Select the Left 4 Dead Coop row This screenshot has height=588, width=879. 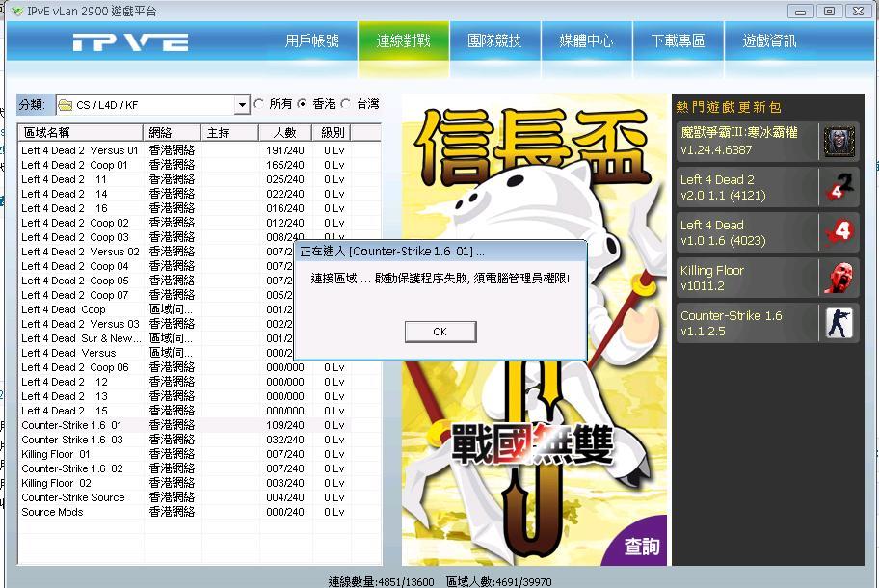(157, 310)
